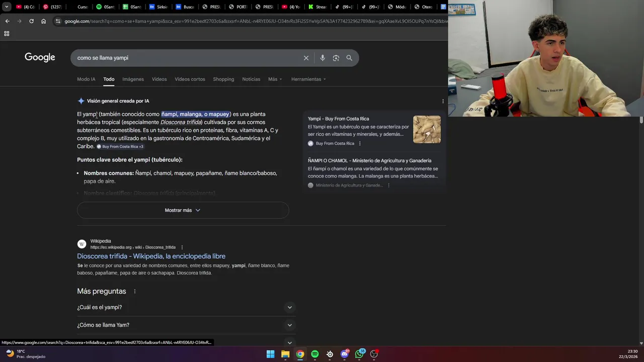Switch to the Pinterest (1237) browser tab
Viewport: 644px width, 362px height.
52,7
